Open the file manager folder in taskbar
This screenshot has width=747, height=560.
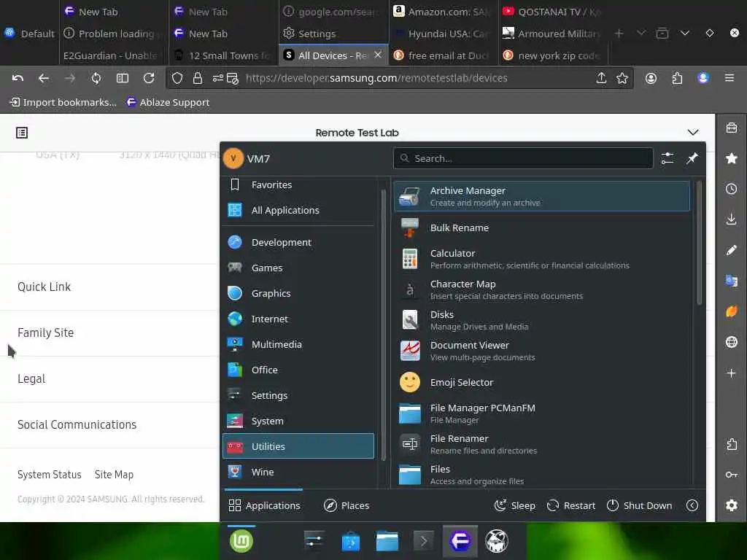point(387,541)
